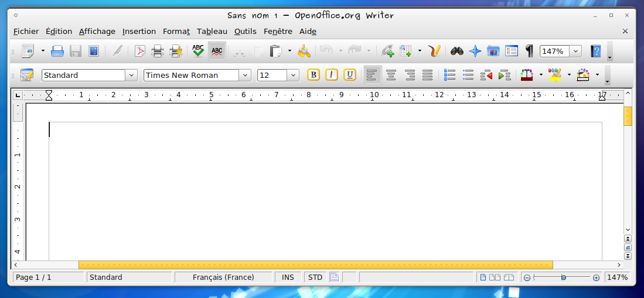The width and height of the screenshot is (644, 298).
Task: Expand the font size 12 dropdown
Action: tap(293, 75)
